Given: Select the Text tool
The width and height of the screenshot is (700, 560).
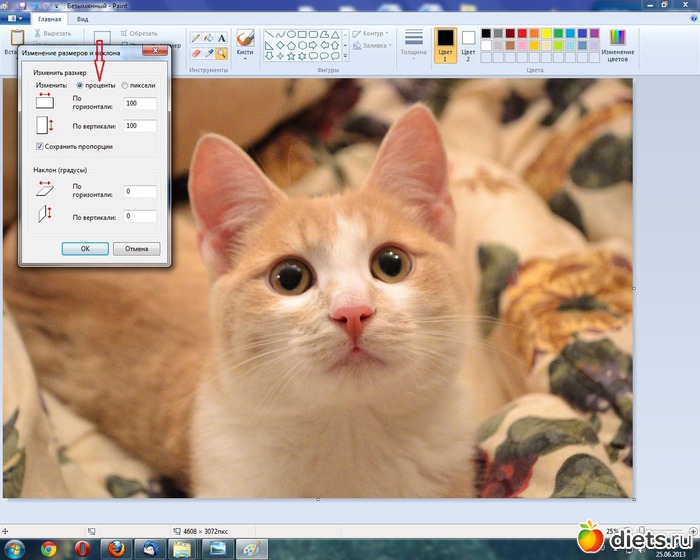Looking at the screenshot, I should tap(223, 38).
